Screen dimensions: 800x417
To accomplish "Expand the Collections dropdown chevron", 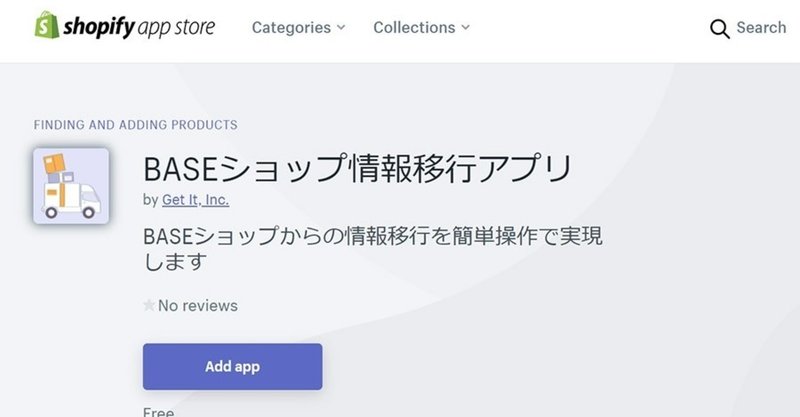I will pyautogui.click(x=465, y=28).
